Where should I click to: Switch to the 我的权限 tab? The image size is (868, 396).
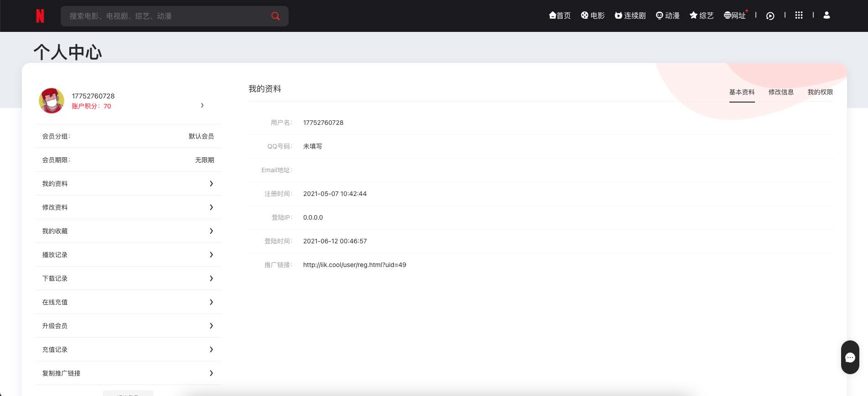coord(820,92)
